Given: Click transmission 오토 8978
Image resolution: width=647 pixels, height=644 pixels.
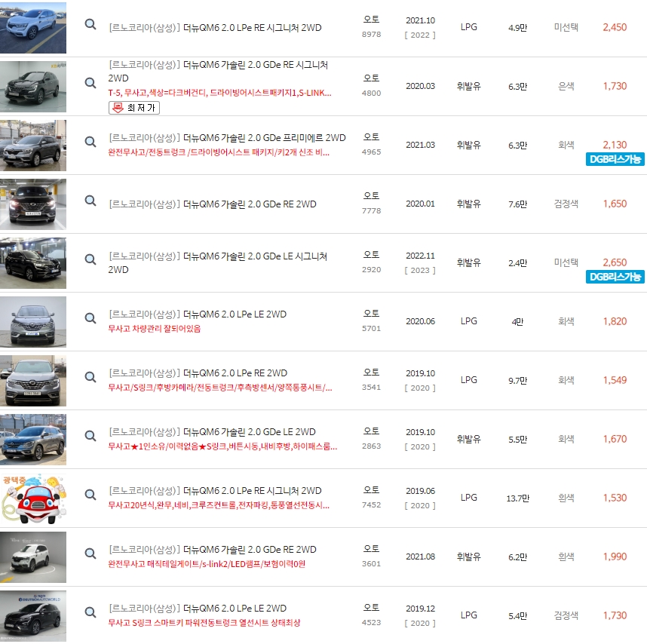Looking at the screenshot, I should [x=371, y=26].
